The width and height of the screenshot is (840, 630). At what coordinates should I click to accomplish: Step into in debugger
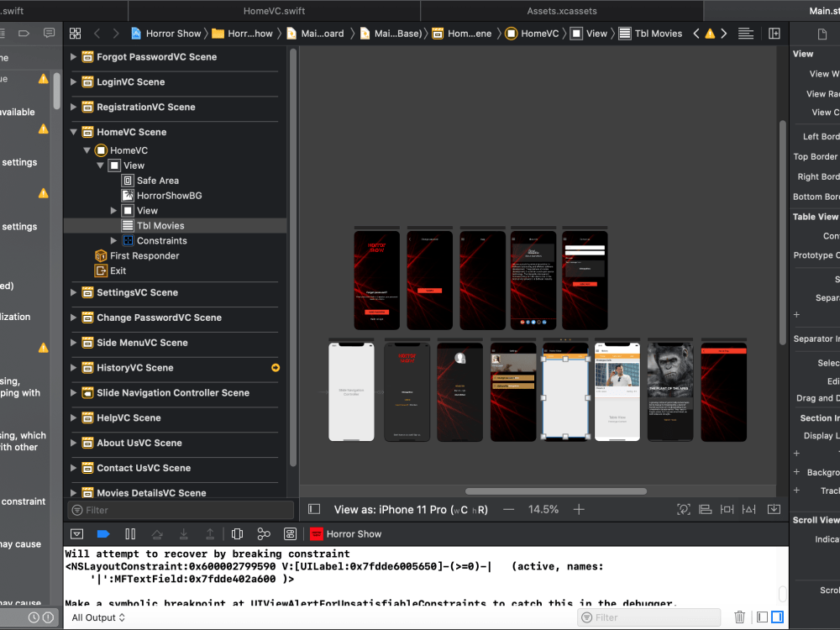point(183,534)
